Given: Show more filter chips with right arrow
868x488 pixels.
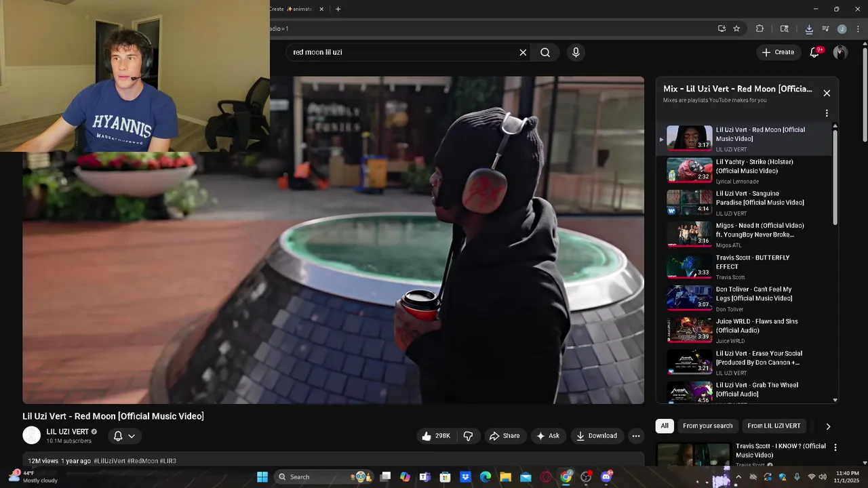Looking at the screenshot, I should (x=828, y=426).
